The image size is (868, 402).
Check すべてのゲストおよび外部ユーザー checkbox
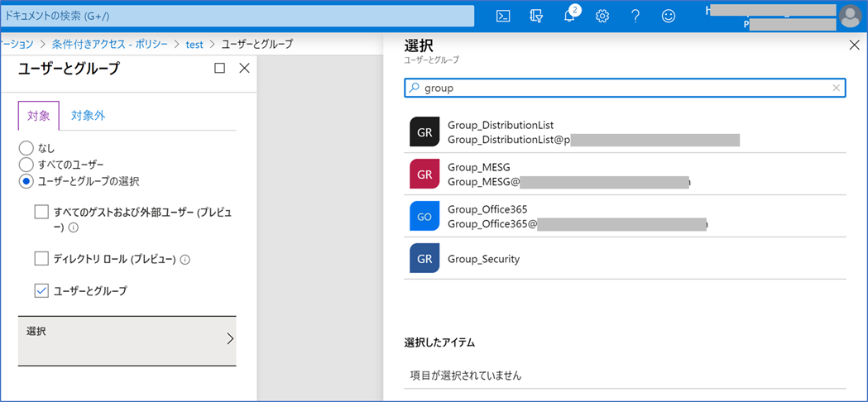41,212
